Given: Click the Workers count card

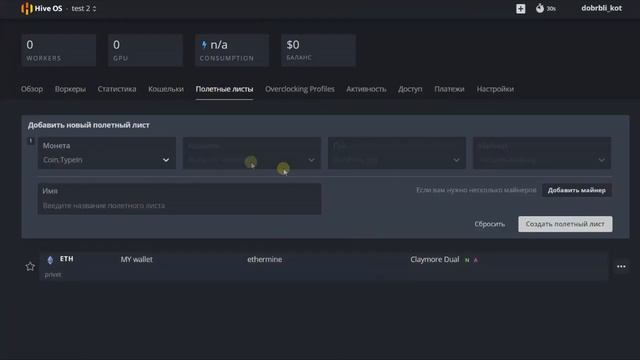Looking at the screenshot, I should 59,50.
